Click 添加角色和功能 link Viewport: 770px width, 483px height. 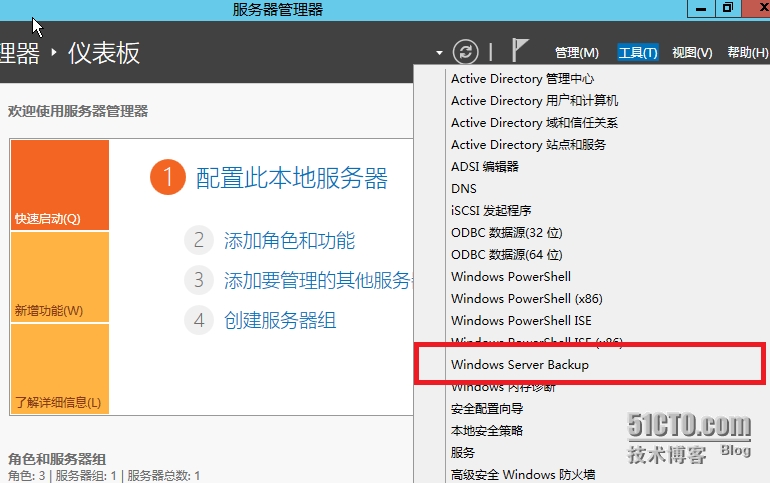point(289,241)
